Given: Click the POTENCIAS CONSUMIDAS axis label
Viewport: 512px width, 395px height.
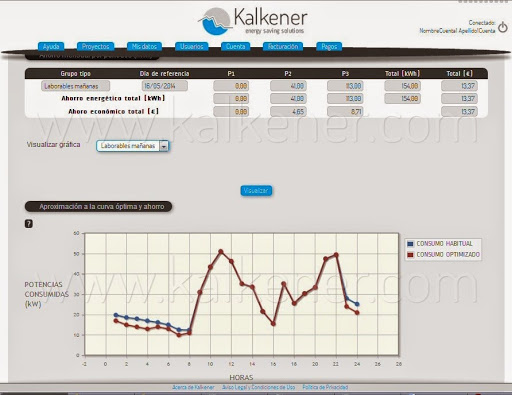Looking at the screenshot, I should tap(46, 294).
